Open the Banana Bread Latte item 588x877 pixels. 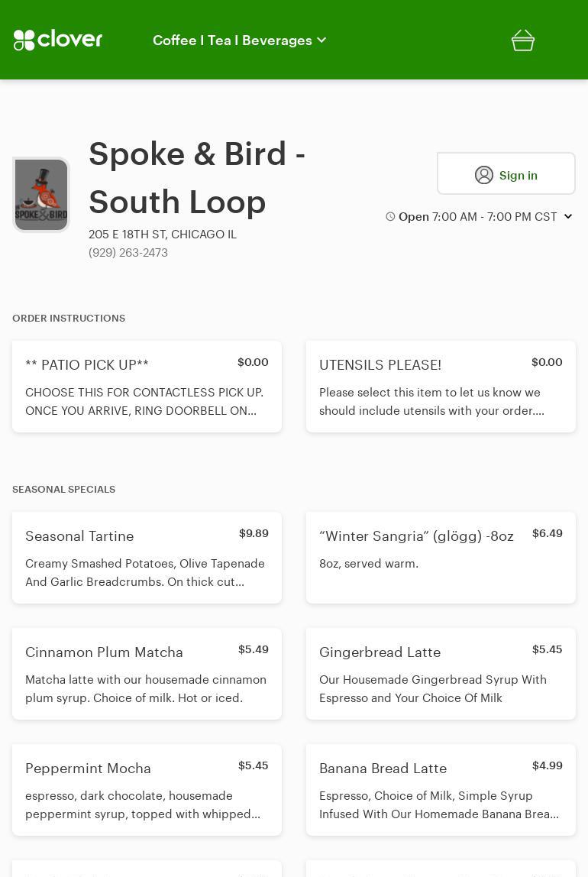point(441,790)
